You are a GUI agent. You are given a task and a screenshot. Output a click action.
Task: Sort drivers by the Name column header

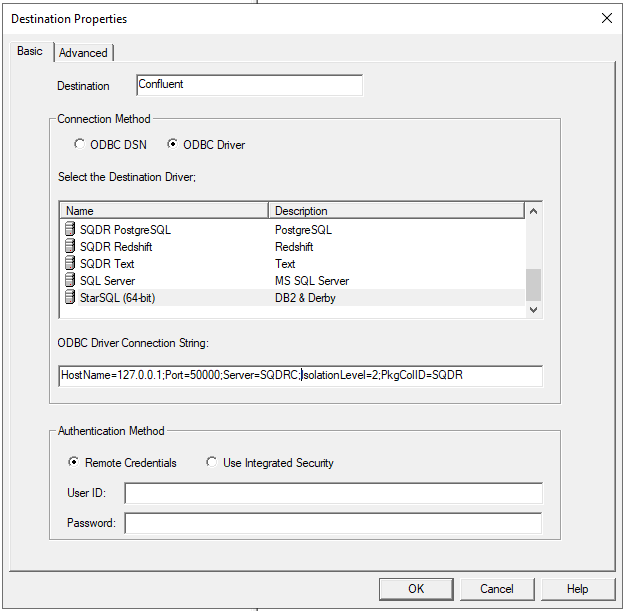tap(164, 211)
